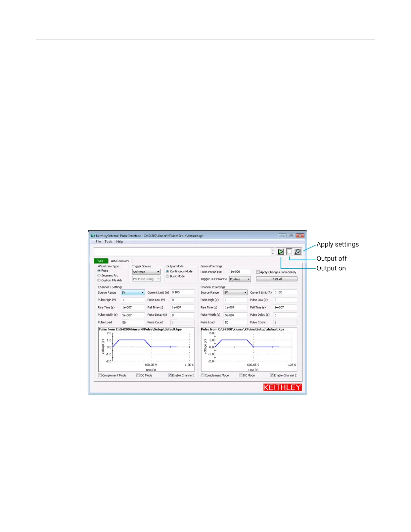411x532 pixels.
Task: Minimize the Keithley Internal Pulse Interface window
Action: pos(282,236)
